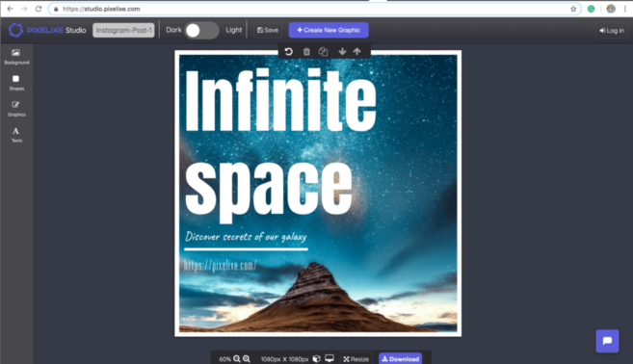Click the 'Light' theme label
This screenshot has height=364, width=633.
[234, 30]
